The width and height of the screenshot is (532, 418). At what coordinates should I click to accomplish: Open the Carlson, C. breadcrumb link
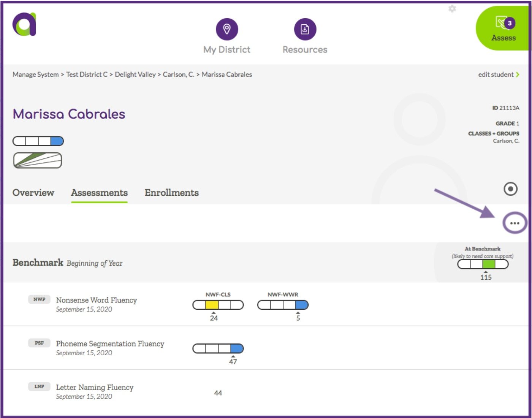tap(178, 74)
